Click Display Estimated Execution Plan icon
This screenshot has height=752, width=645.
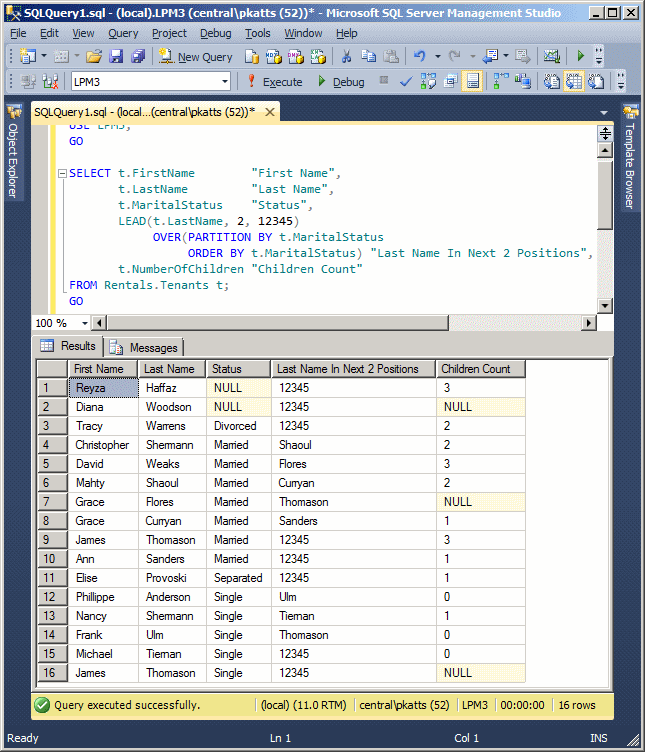coord(428,82)
